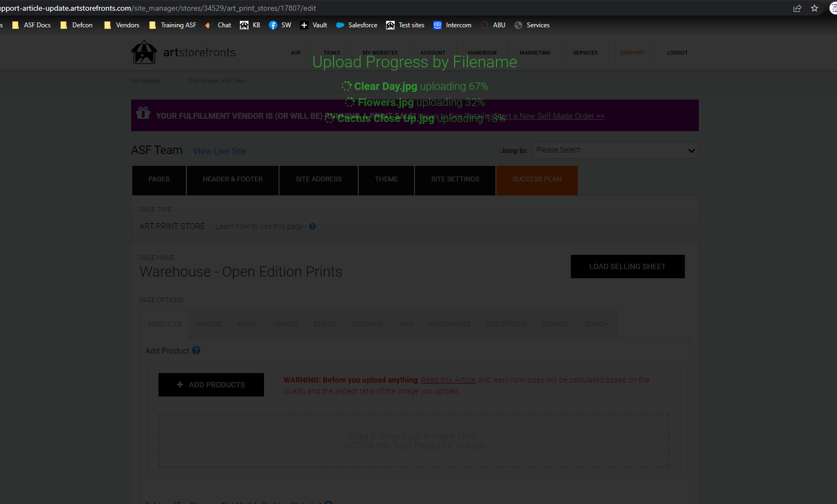
Task: Click Site Manager: ASF Team breadcrumb
Action: [x=217, y=81]
